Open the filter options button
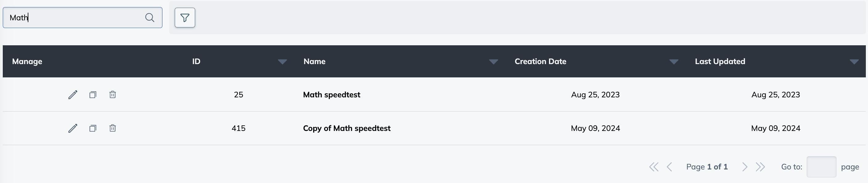 185,18
